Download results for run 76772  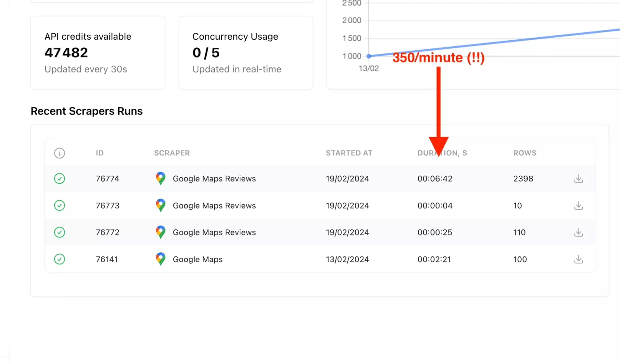click(578, 232)
